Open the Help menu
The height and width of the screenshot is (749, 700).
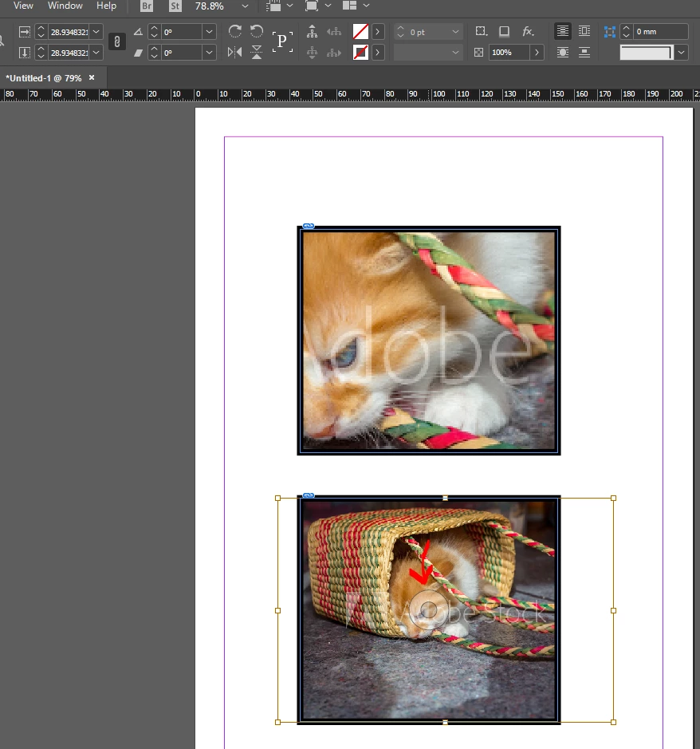(106, 6)
